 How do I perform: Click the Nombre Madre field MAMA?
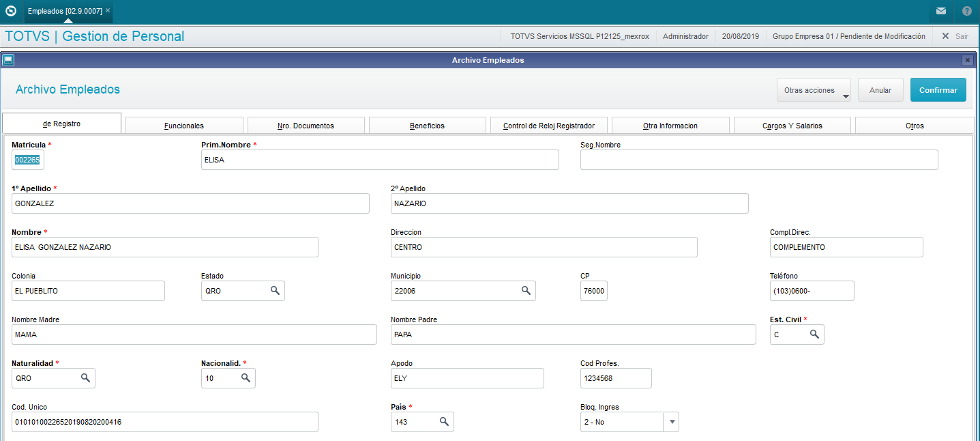click(x=194, y=335)
